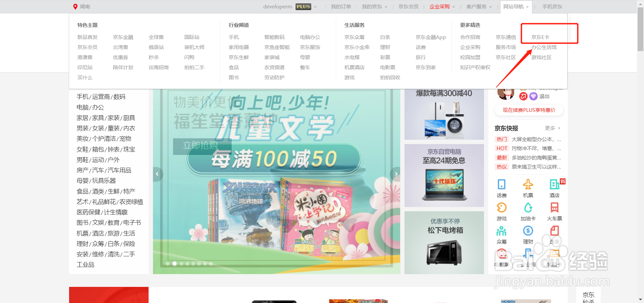Open the 爆款每满300减40 promo thumbnail
The width and height of the screenshot is (644, 303).
point(444,114)
